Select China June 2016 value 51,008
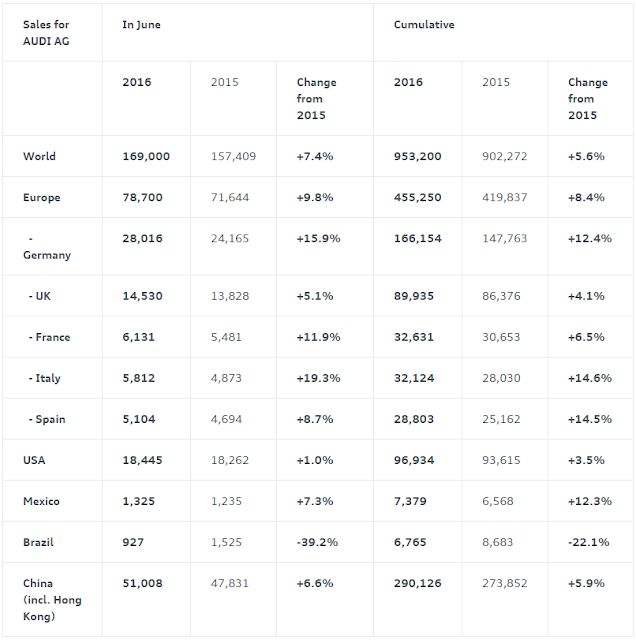This screenshot has height=640, width=636. 142,583
